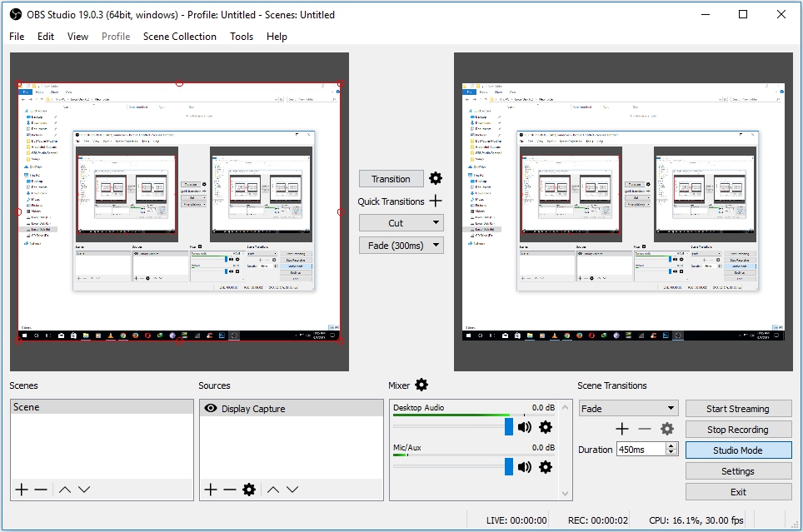803x532 pixels.
Task: Toggle Display Capture visibility eye icon
Action: [211, 408]
